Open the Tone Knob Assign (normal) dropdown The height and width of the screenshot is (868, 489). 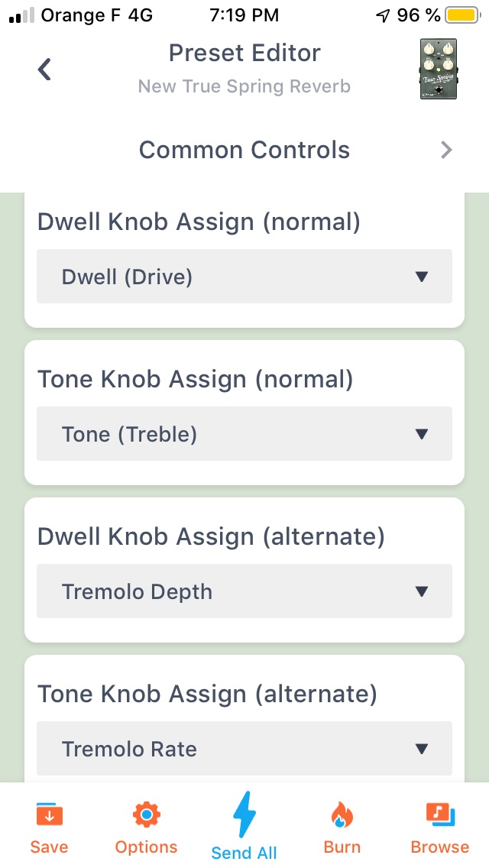tap(244, 433)
